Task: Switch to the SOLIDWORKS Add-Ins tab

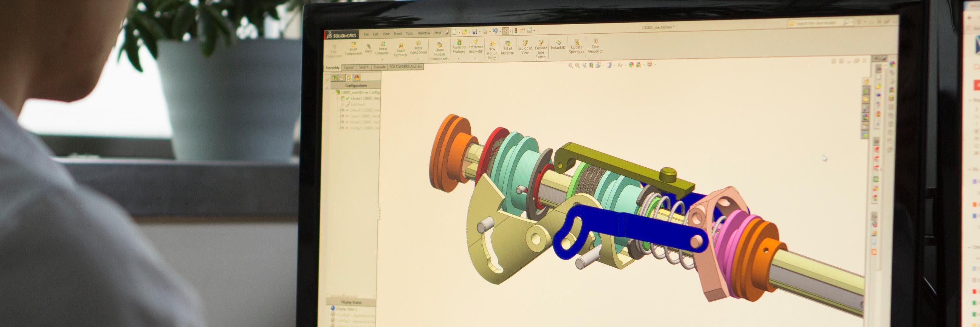Action: point(406,67)
